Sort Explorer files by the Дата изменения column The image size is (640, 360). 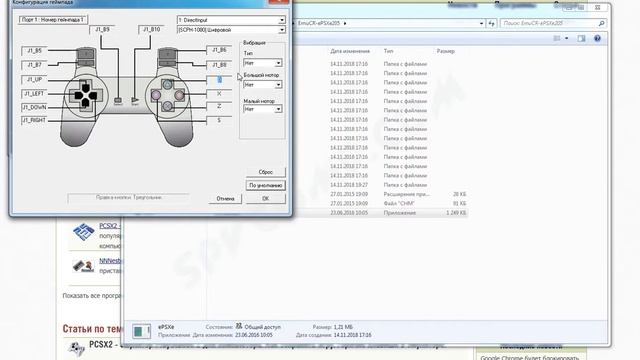click(350, 51)
